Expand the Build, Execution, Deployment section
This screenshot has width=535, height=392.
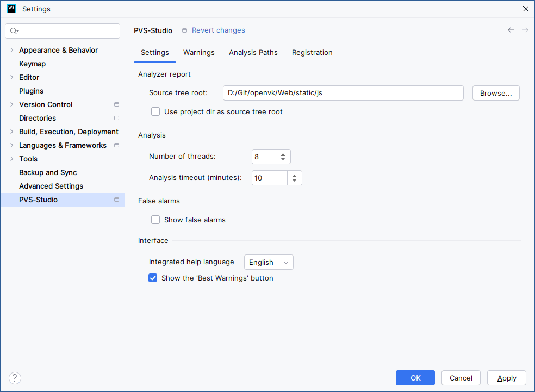pyautogui.click(x=11, y=132)
